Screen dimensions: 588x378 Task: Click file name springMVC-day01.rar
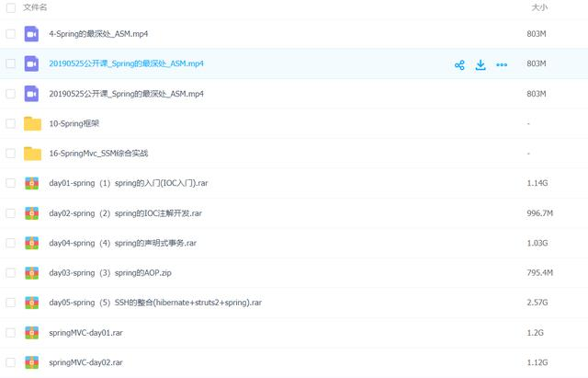85,333
